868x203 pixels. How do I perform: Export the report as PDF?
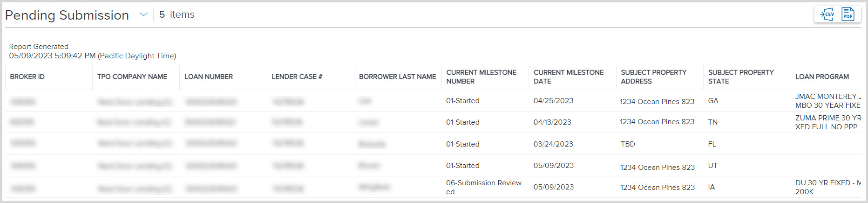click(848, 14)
